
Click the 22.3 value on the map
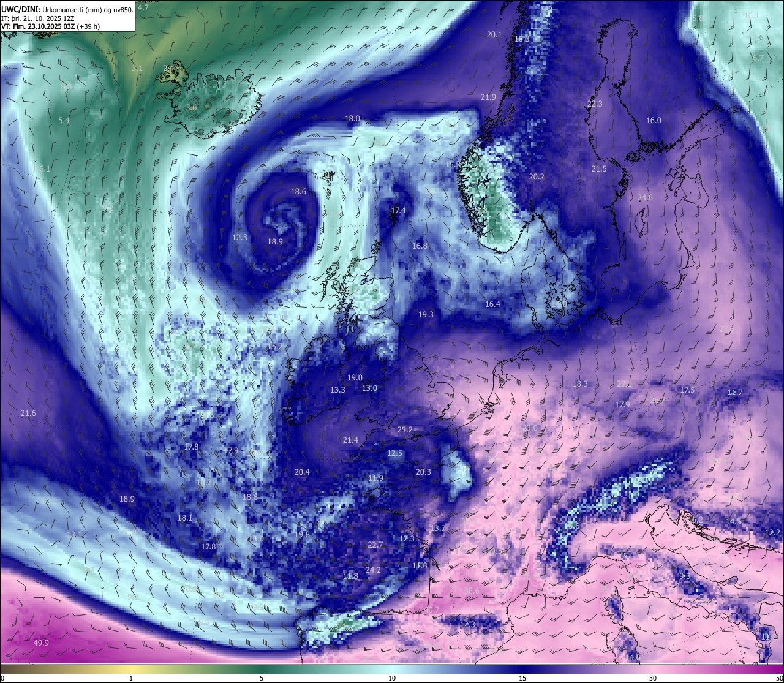[x=595, y=104]
